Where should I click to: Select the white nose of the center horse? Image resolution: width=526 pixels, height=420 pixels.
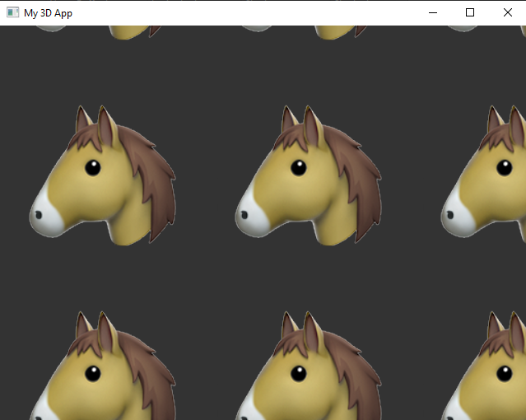249,217
